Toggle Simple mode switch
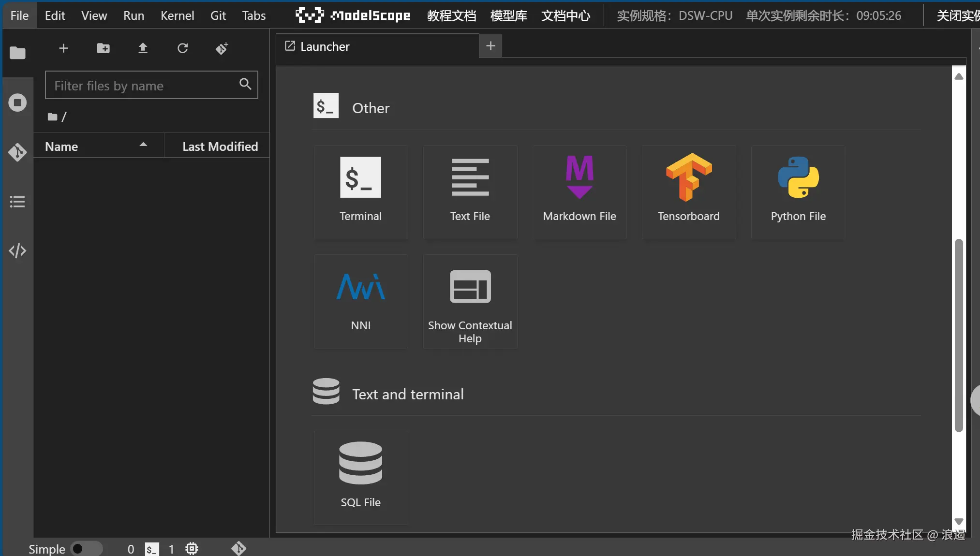Screen dimensions: 980x556 86,549
